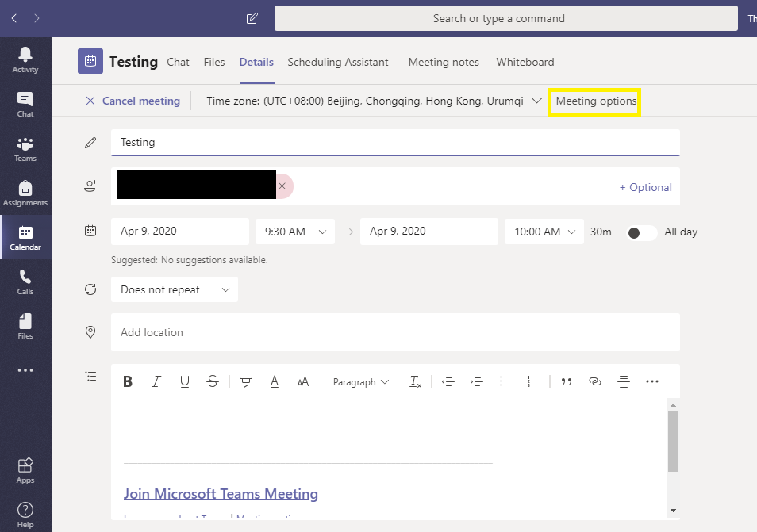Open Meeting options

(596, 101)
